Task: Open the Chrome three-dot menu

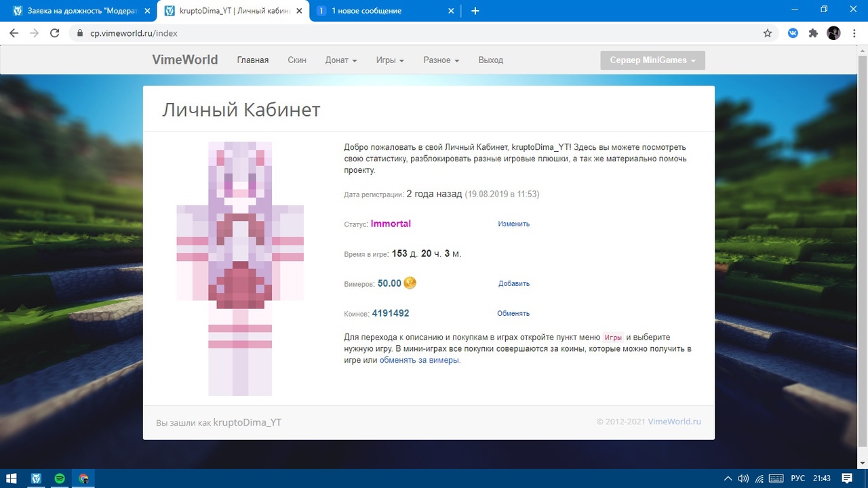Action: [x=854, y=33]
